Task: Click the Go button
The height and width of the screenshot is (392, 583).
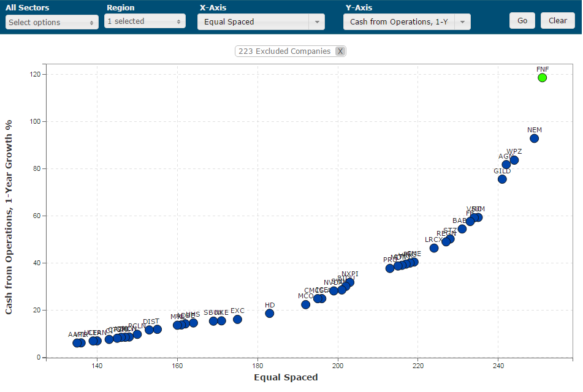Action: 522,20
